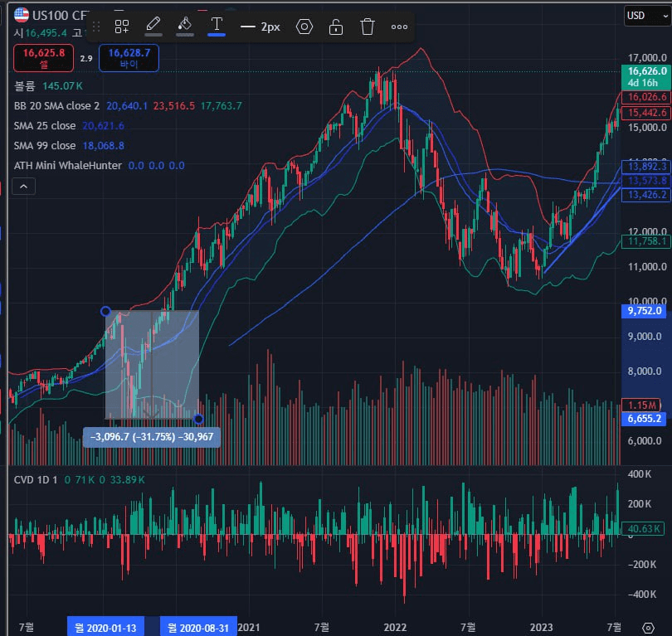The width and height of the screenshot is (672, 636).
Task: Click the time axis settings gear icon
Action: click(x=648, y=626)
